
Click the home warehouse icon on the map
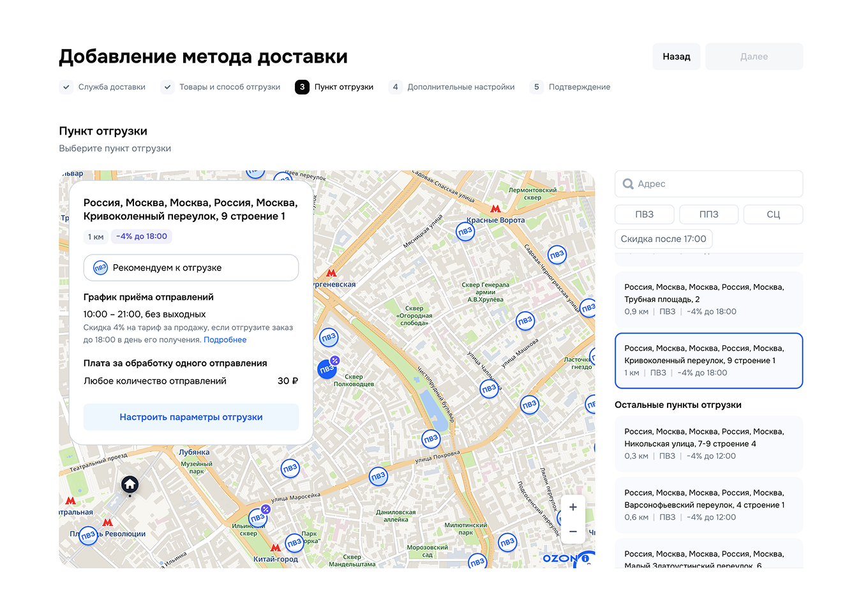130,485
